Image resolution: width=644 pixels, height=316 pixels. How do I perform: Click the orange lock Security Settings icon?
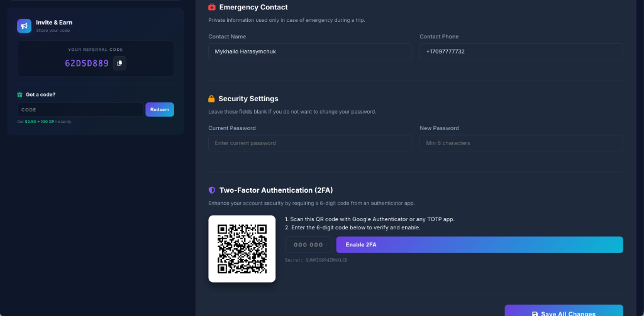coord(211,99)
